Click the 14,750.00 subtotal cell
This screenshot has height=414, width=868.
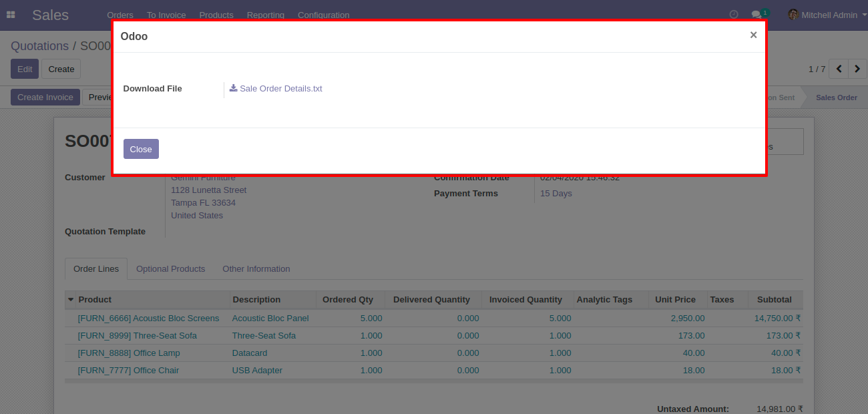point(777,319)
